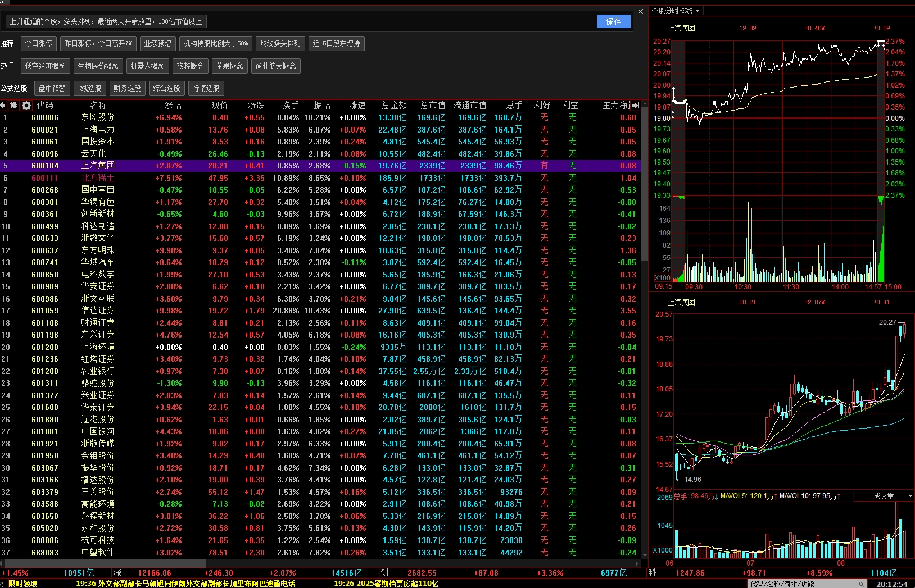Select the 商业航天概念 hot concept
The height and width of the screenshot is (588, 915).
[276, 66]
